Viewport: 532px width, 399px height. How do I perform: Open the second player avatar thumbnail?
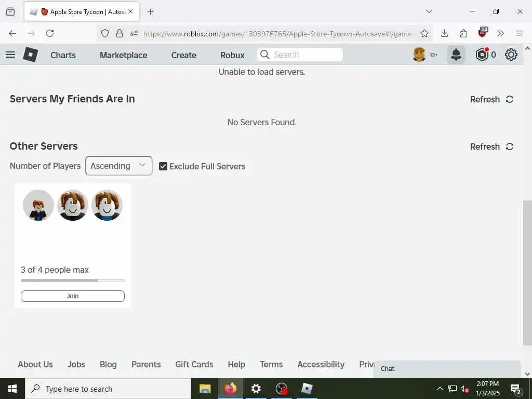[x=73, y=205]
